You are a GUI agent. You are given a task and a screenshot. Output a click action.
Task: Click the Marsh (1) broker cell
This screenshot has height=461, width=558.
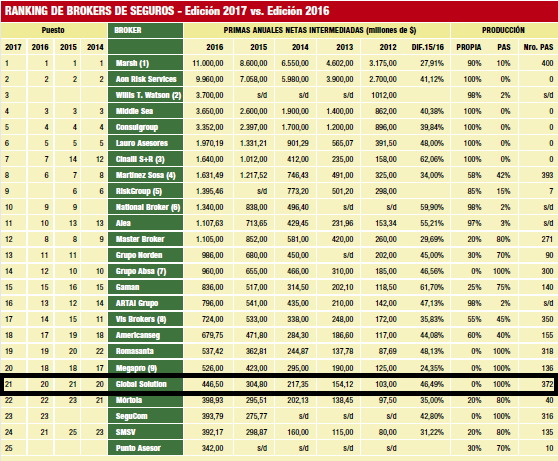point(146,63)
